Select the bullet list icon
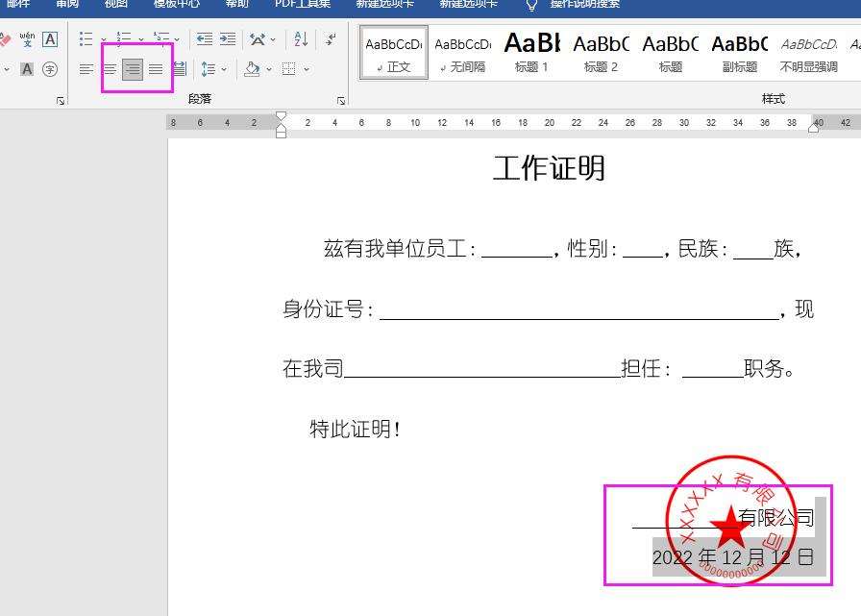The image size is (861, 616). [x=86, y=38]
